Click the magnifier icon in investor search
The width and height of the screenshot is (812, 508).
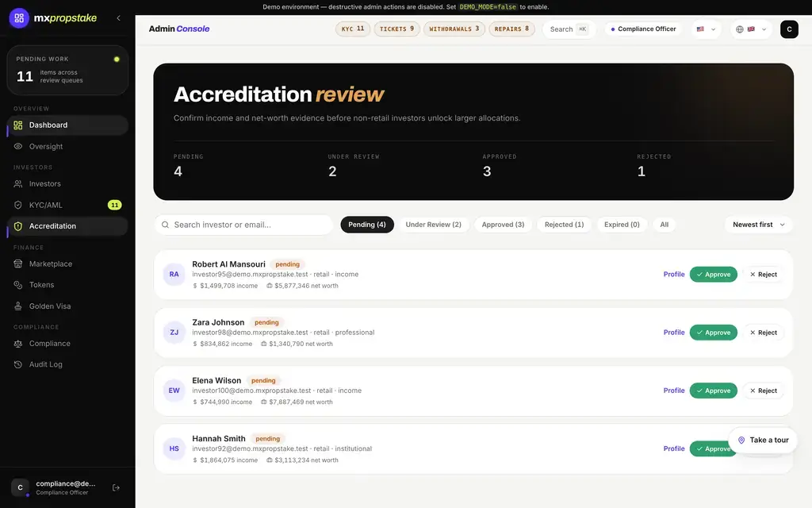[x=165, y=225]
